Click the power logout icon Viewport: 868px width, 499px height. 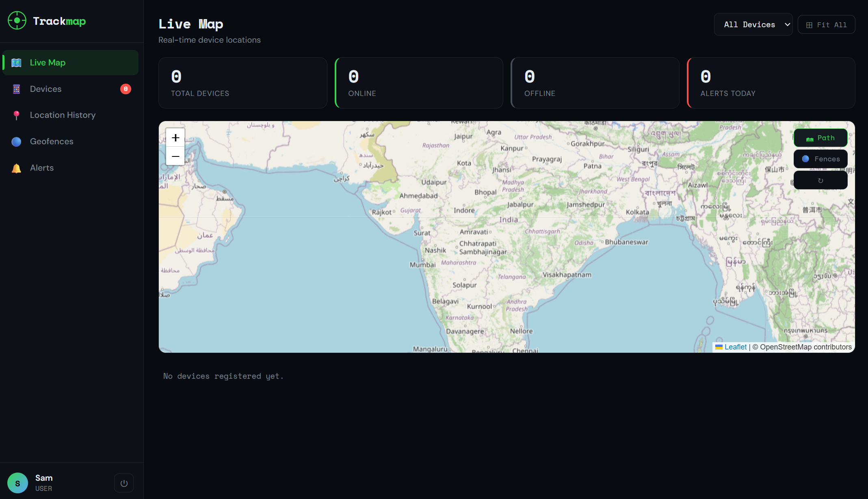(x=124, y=483)
